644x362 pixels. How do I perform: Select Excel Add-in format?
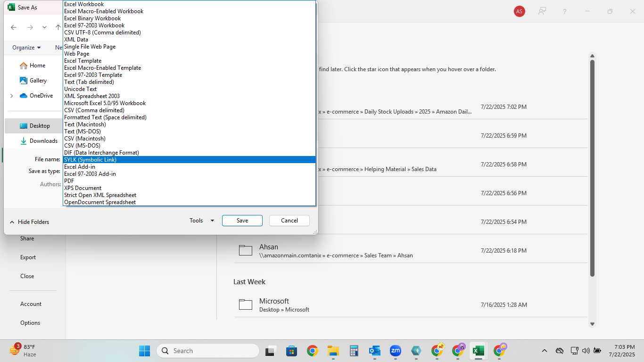click(189, 167)
